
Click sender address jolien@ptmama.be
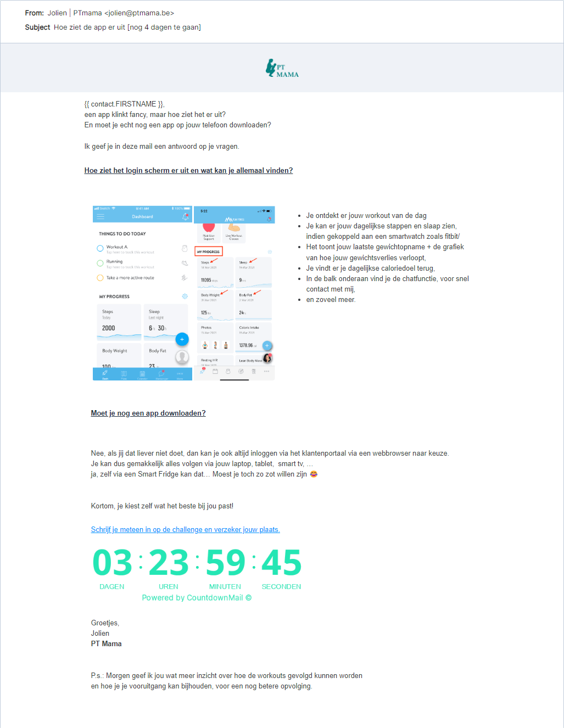139,13
